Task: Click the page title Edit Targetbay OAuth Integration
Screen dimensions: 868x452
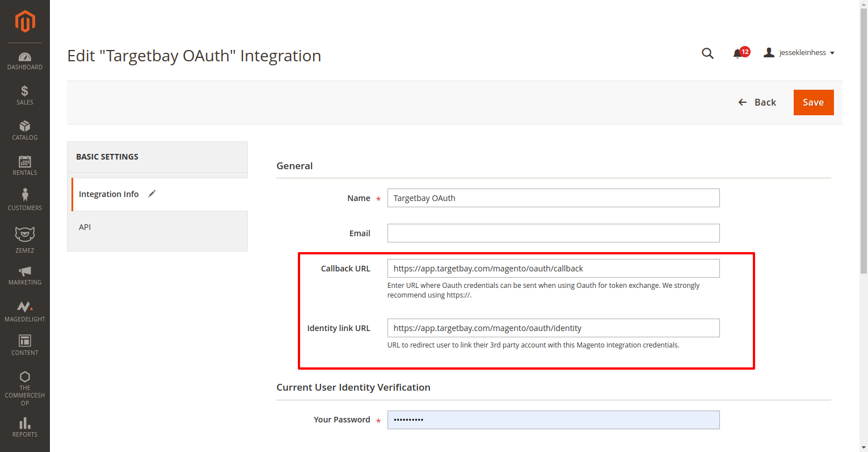Action: click(194, 56)
